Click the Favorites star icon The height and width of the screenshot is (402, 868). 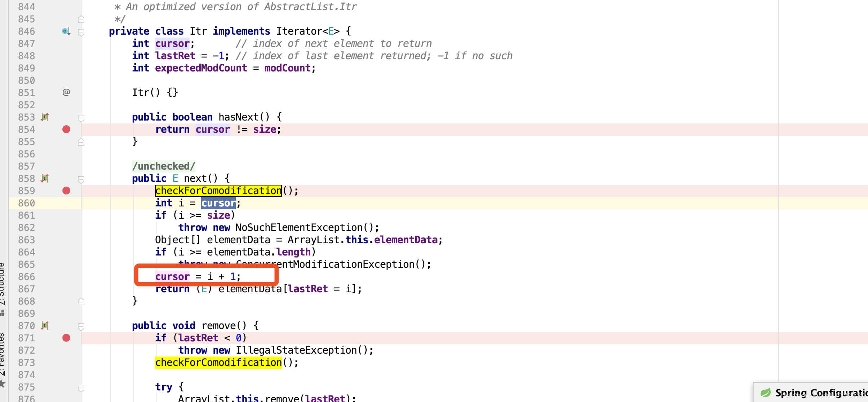[2, 383]
